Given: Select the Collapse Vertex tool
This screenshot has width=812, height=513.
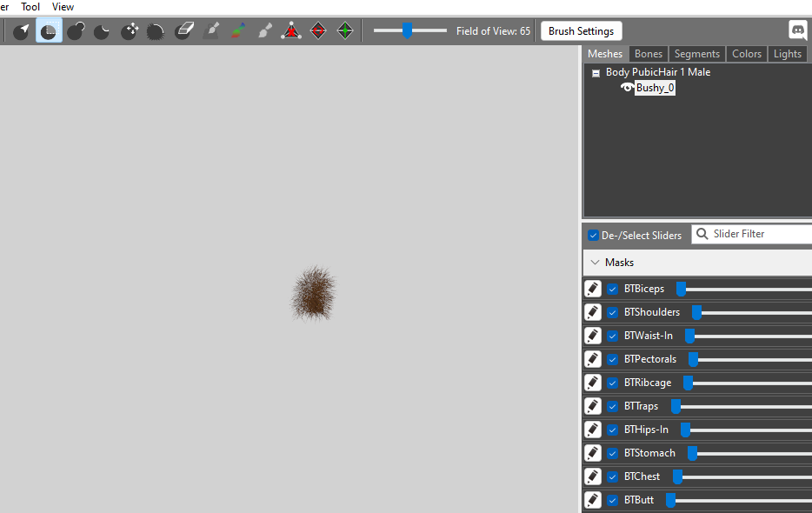Looking at the screenshot, I should pyautogui.click(x=291, y=31).
